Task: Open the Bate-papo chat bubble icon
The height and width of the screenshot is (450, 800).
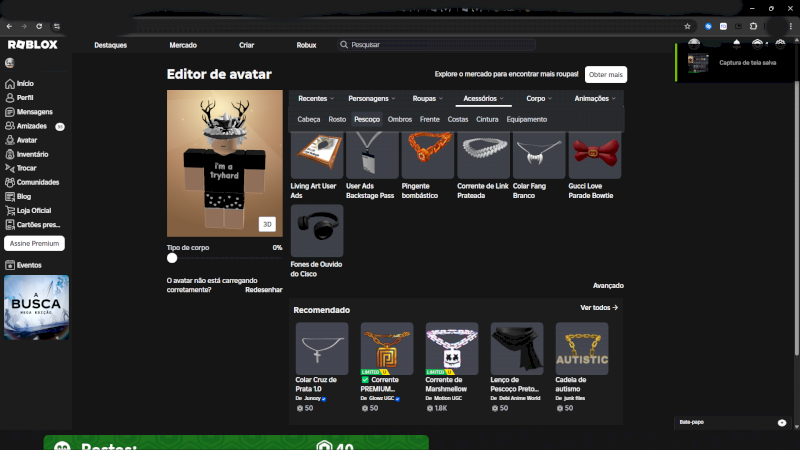Action: click(782, 422)
